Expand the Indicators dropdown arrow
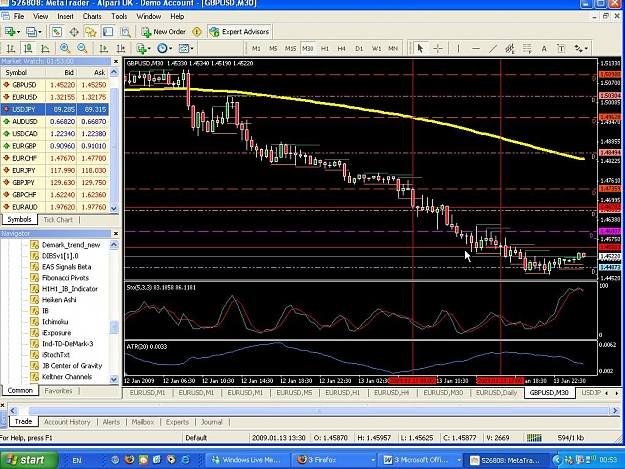Viewport: 625px width, 469px height. pyautogui.click(x=149, y=49)
